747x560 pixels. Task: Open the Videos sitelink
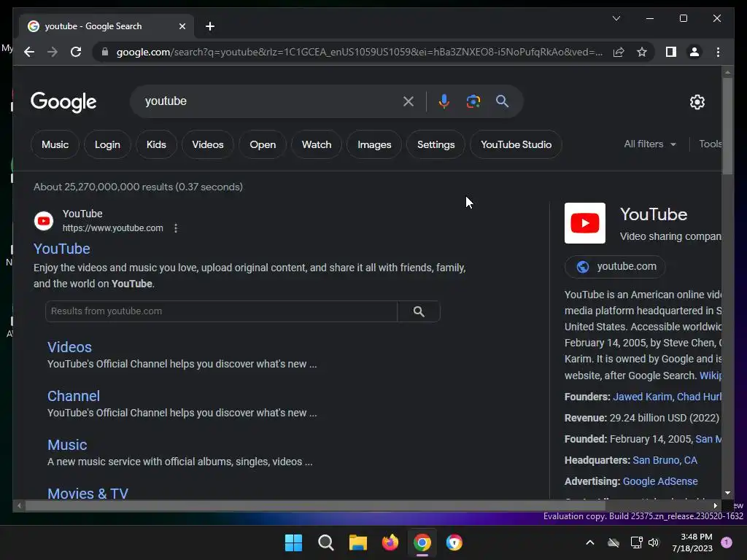(x=69, y=347)
